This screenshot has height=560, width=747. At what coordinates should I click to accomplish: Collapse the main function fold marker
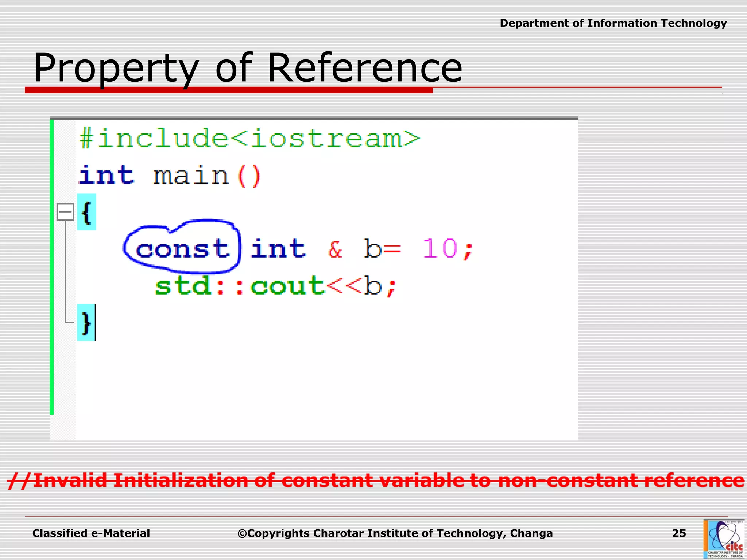(x=66, y=212)
